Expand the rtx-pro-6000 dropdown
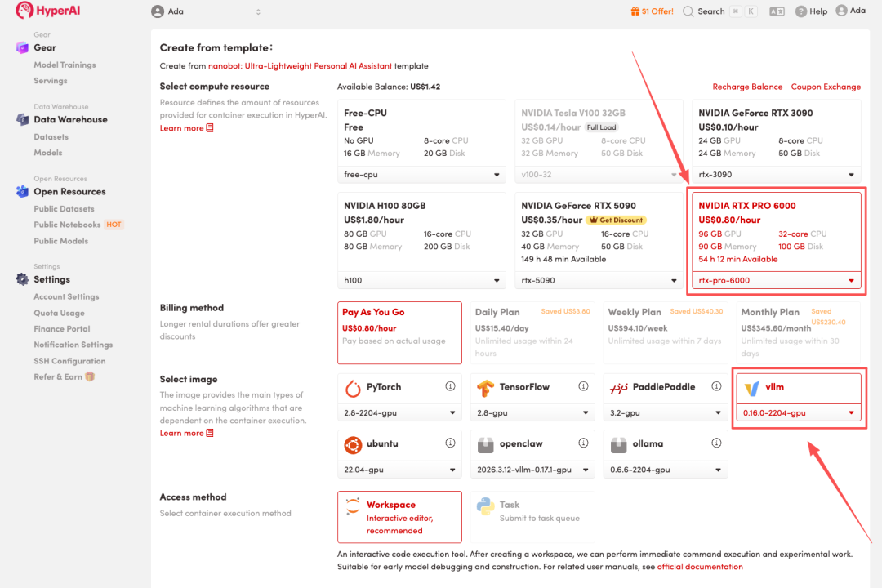The width and height of the screenshot is (882, 588). click(x=777, y=281)
